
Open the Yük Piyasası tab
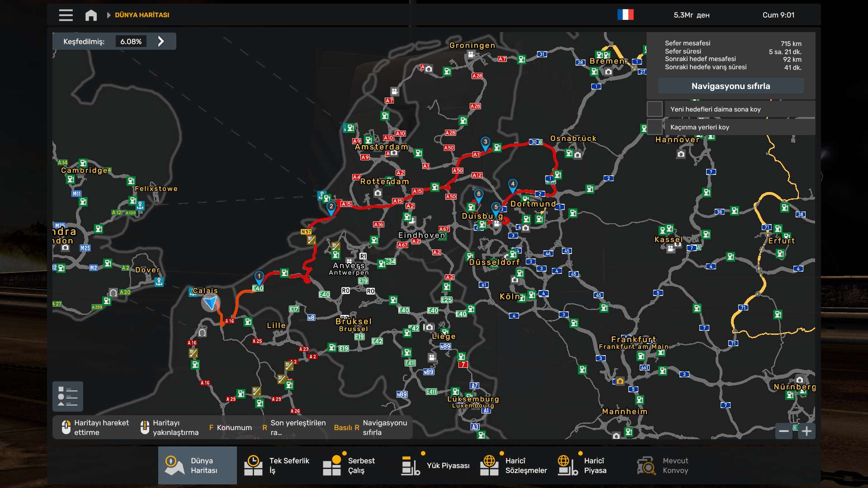[x=434, y=465]
